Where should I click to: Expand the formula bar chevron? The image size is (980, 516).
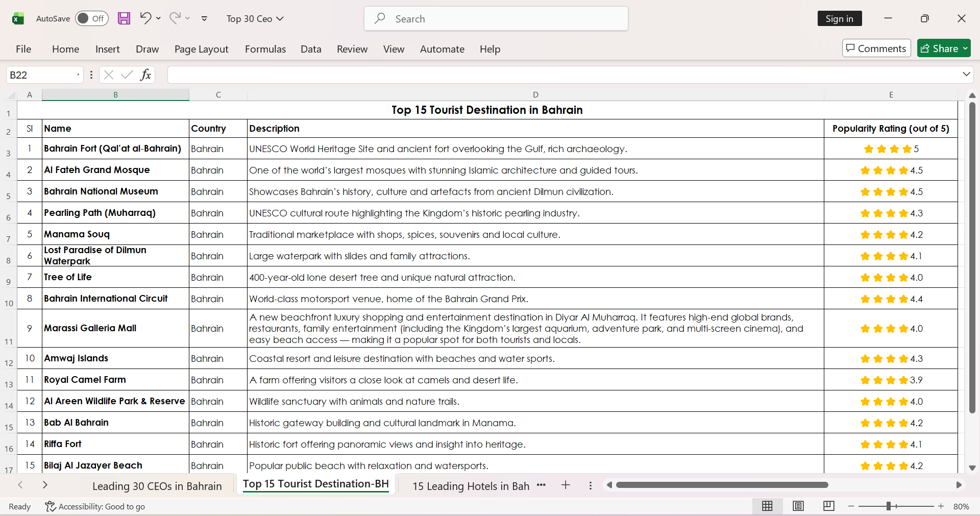(966, 75)
